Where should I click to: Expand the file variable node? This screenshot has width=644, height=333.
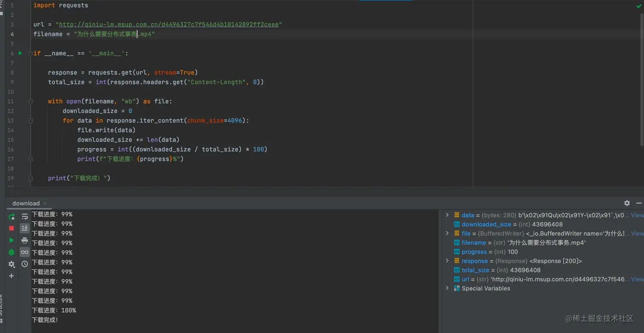pos(447,233)
